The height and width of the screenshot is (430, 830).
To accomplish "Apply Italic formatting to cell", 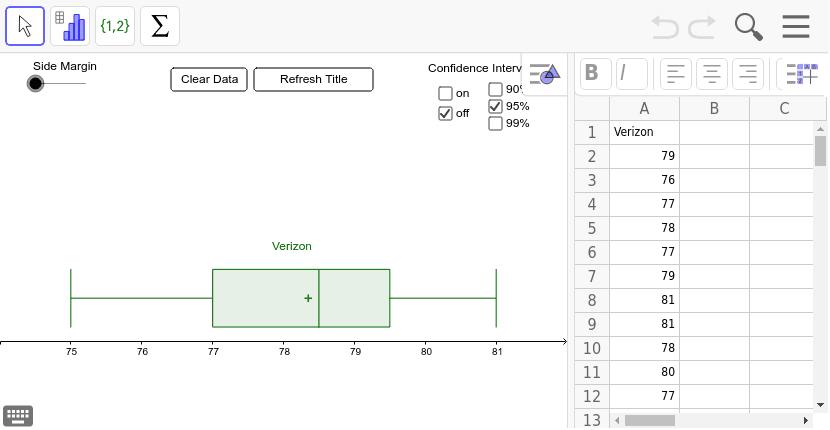I will pos(632,74).
